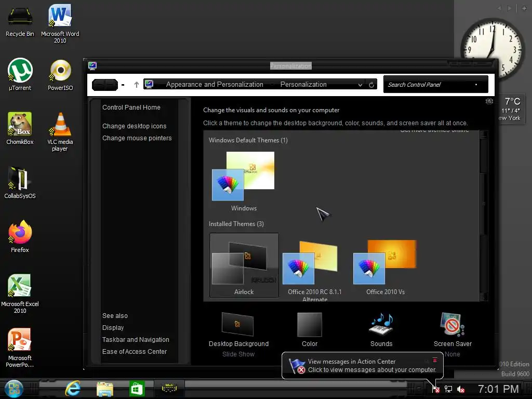Image resolution: width=532 pixels, height=399 pixels.
Task: Open the Screen Saver settings icon
Action: click(x=453, y=324)
